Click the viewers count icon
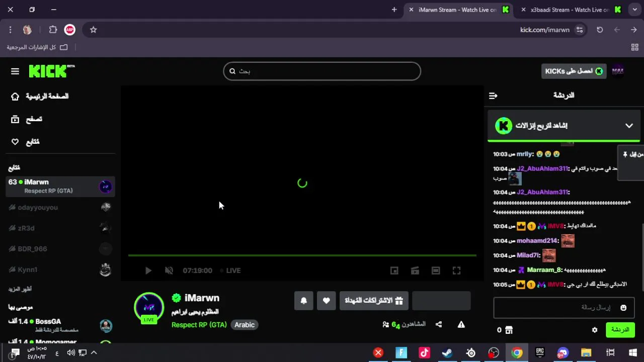The image size is (644, 362). [386, 325]
